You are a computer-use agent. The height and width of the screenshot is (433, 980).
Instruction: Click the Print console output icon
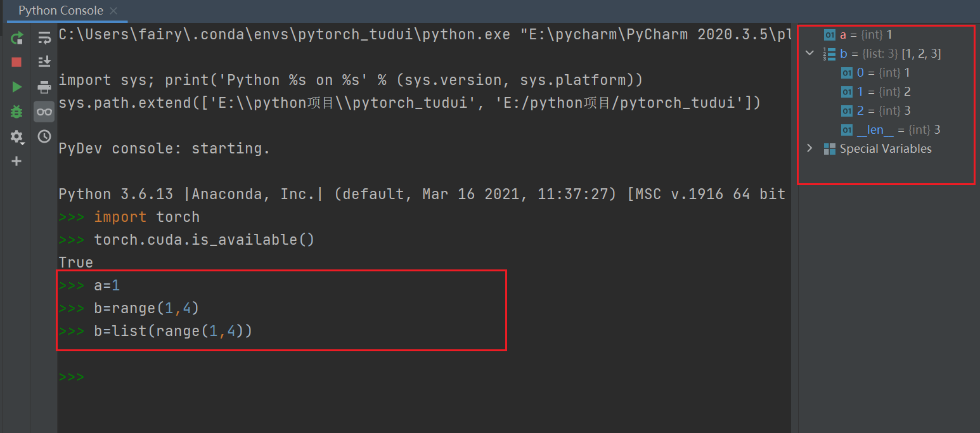point(44,87)
